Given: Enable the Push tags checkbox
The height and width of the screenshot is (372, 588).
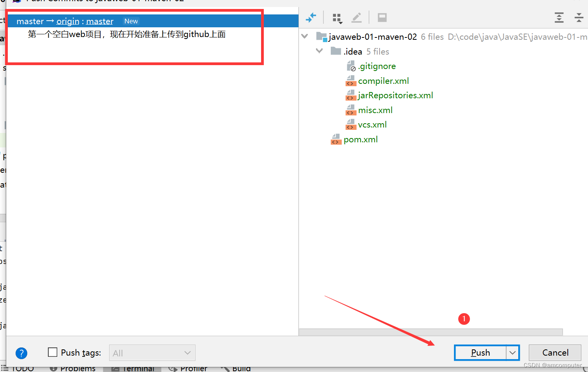Looking at the screenshot, I should (53, 352).
